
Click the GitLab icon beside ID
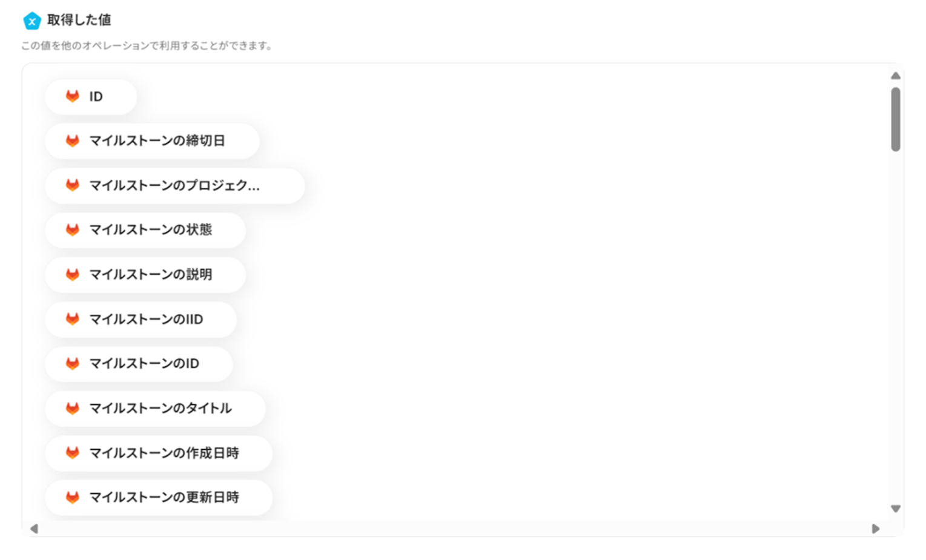73,96
